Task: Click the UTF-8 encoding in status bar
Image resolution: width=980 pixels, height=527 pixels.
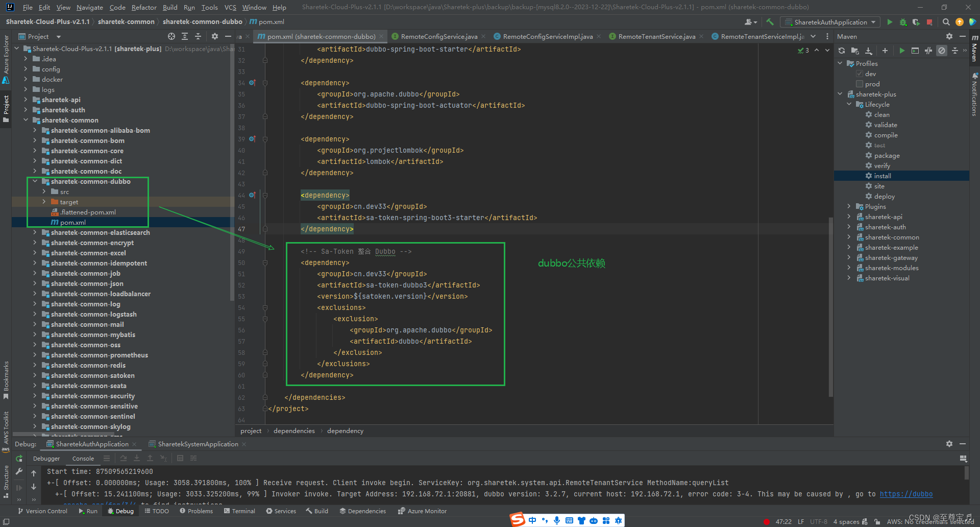Action: [818, 521]
